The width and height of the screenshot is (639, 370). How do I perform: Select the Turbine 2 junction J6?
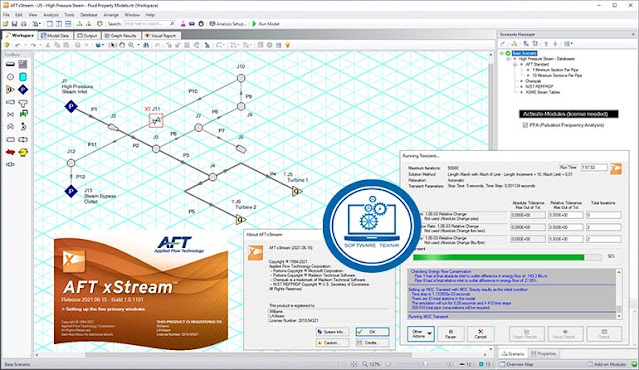coord(241,220)
